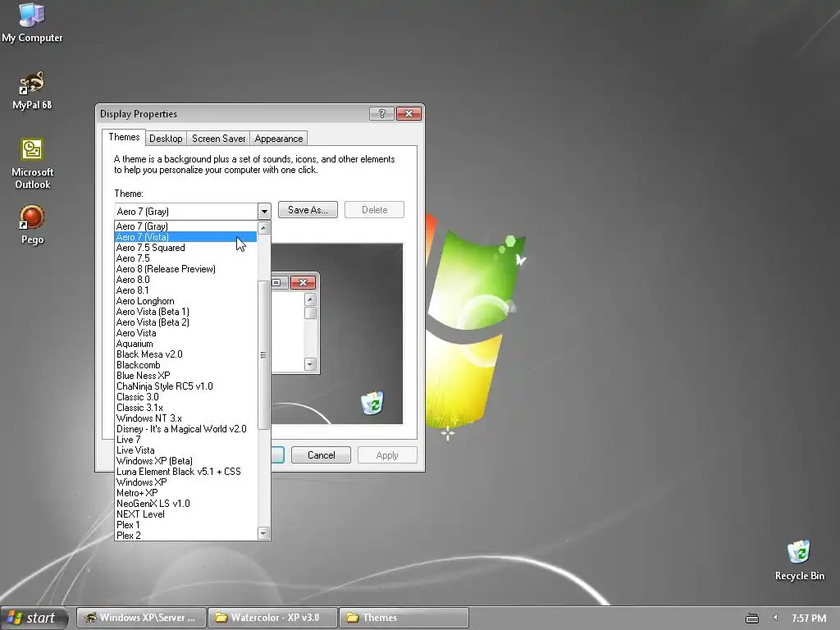Select Blackcomb theme
The width and height of the screenshot is (840, 630).
[x=186, y=365]
